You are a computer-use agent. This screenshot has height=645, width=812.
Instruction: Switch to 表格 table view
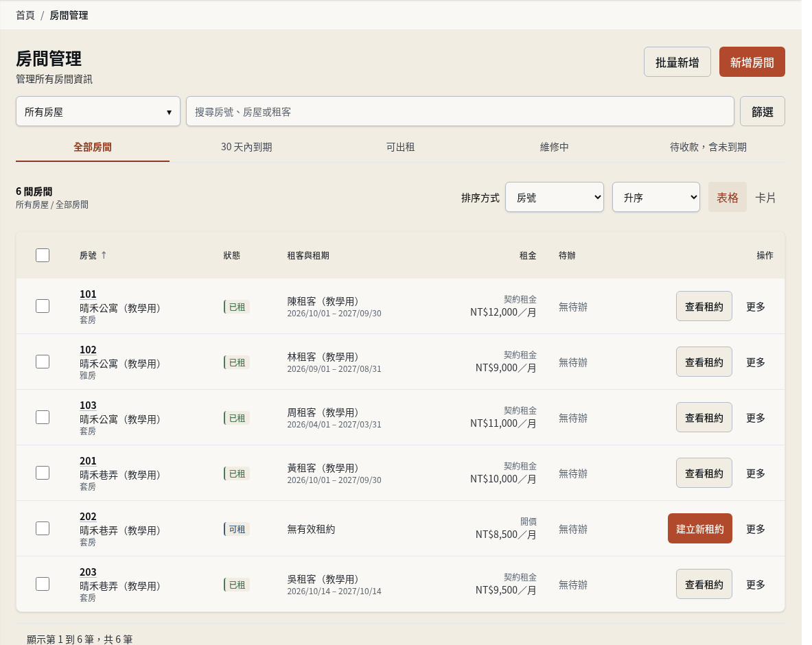click(728, 197)
